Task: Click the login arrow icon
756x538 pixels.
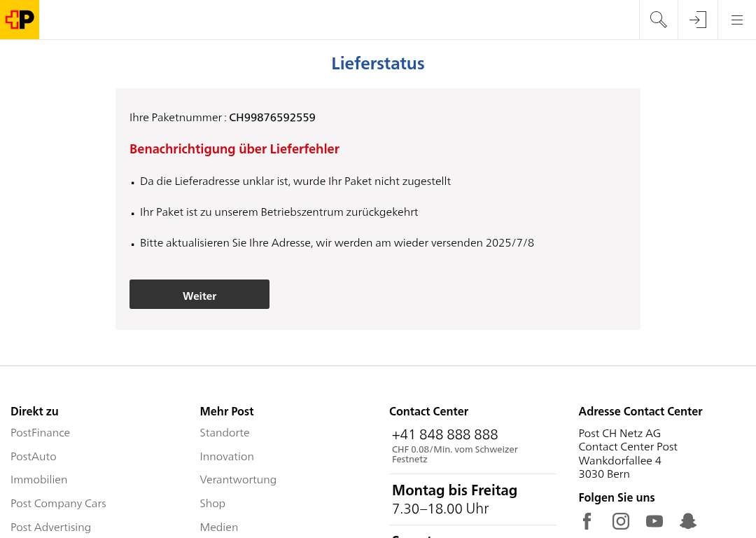Action: [698, 20]
